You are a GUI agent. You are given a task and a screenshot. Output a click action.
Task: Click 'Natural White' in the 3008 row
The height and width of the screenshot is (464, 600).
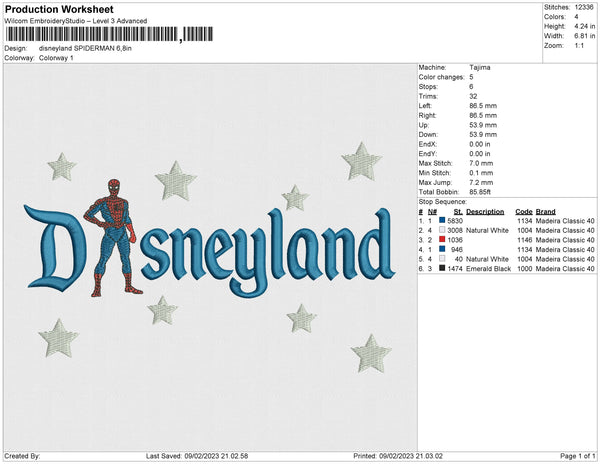[487, 230]
